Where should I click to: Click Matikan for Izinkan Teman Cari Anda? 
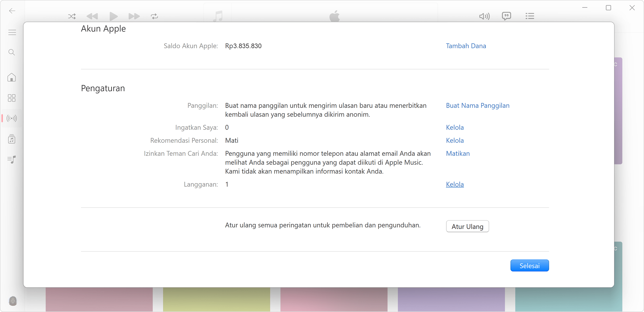click(458, 154)
